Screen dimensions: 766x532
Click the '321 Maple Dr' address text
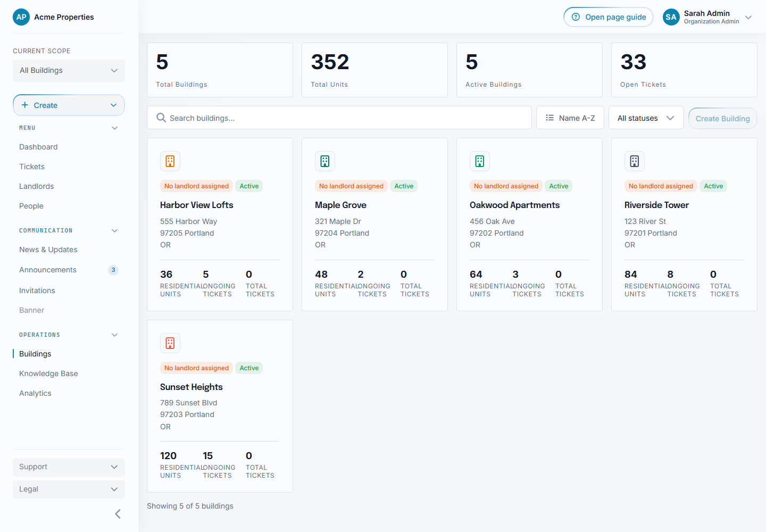[338, 221]
